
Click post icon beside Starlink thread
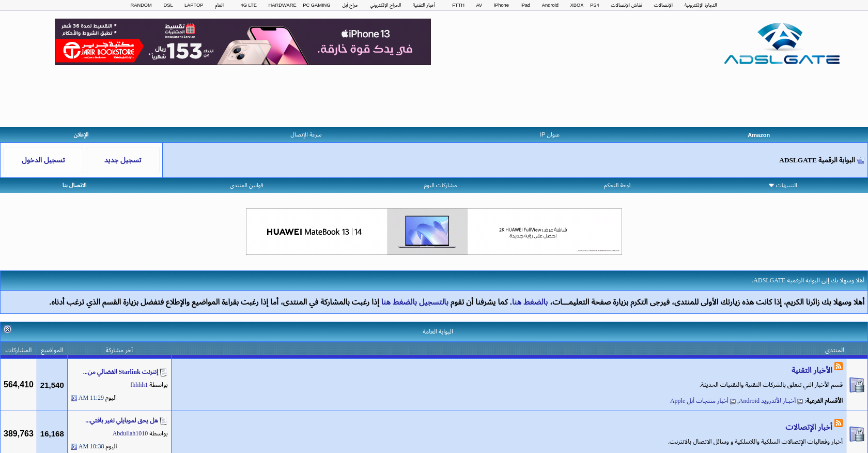164,372
